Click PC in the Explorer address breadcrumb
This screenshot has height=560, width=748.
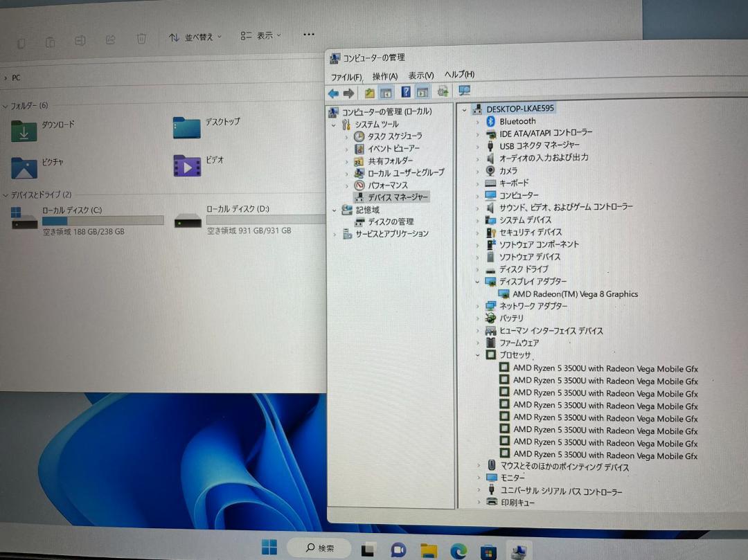[x=16, y=78]
